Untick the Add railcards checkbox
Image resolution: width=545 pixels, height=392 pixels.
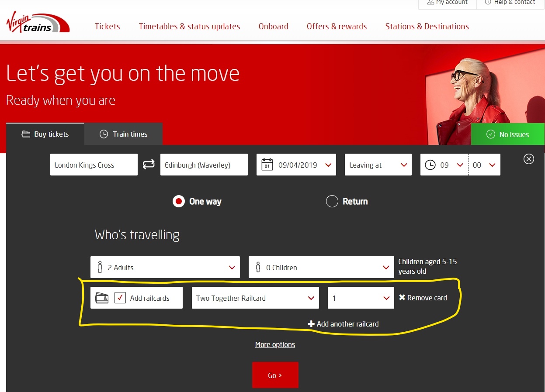pos(120,298)
